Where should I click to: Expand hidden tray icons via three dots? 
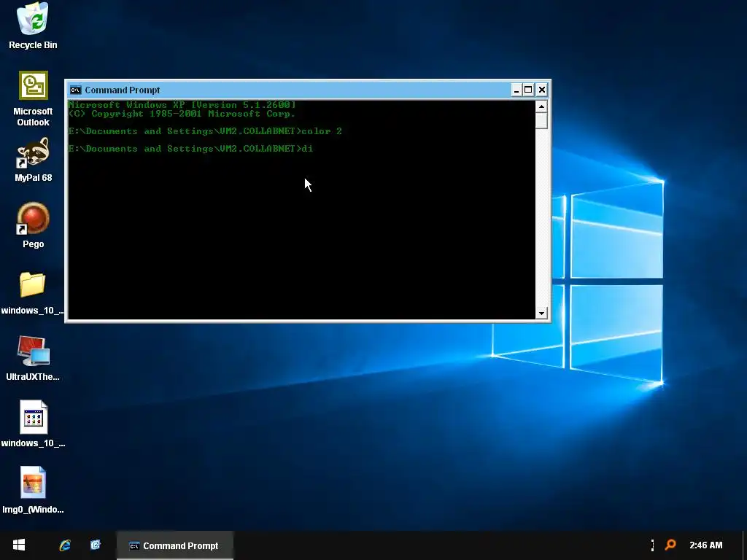pos(652,545)
